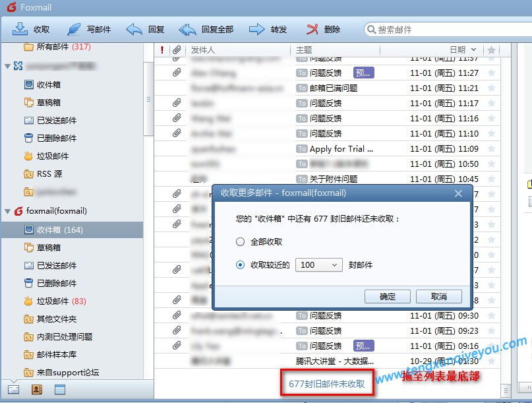Image resolution: width=532 pixels, height=403 pixels.
Task: Click the 主题 column header
Action: (304, 50)
